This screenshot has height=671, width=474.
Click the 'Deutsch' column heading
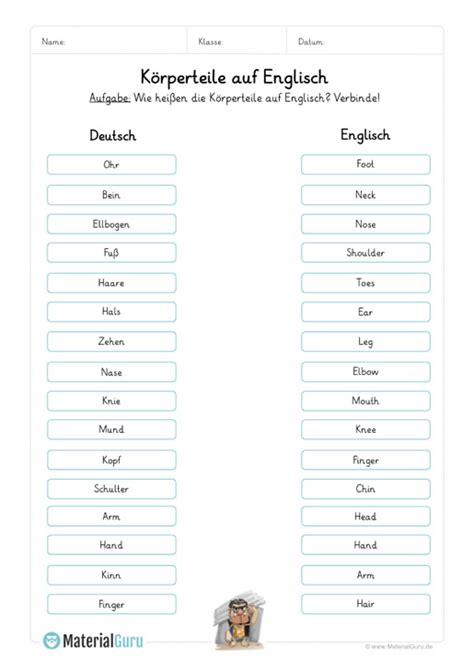113,136
